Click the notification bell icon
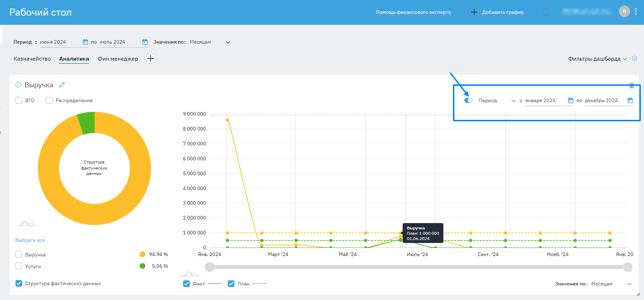Viewport: 644px width, 300px height. pyautogui.click(x=546, y=12)
